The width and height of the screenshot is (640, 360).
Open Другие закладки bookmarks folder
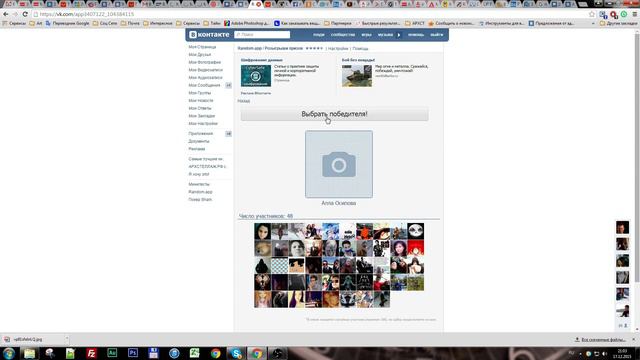618,23
